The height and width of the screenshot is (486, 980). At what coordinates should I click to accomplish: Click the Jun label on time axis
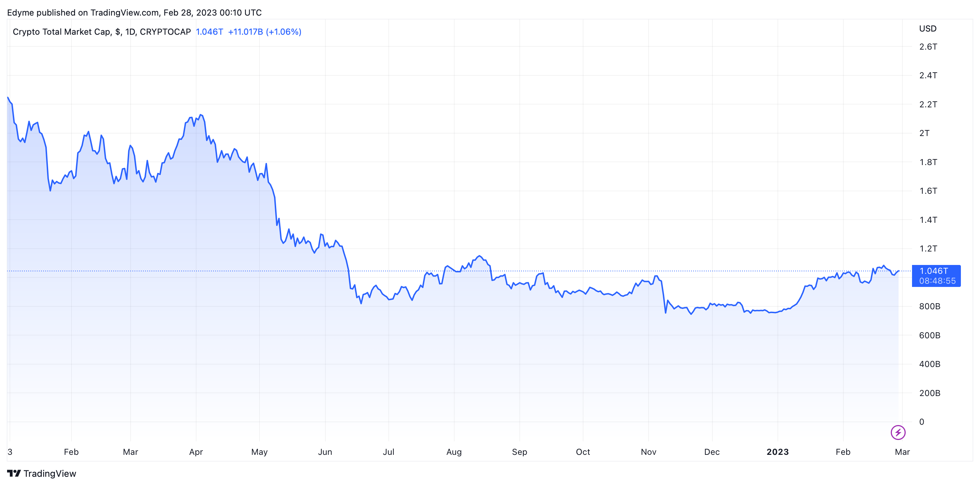pos(325,452)
